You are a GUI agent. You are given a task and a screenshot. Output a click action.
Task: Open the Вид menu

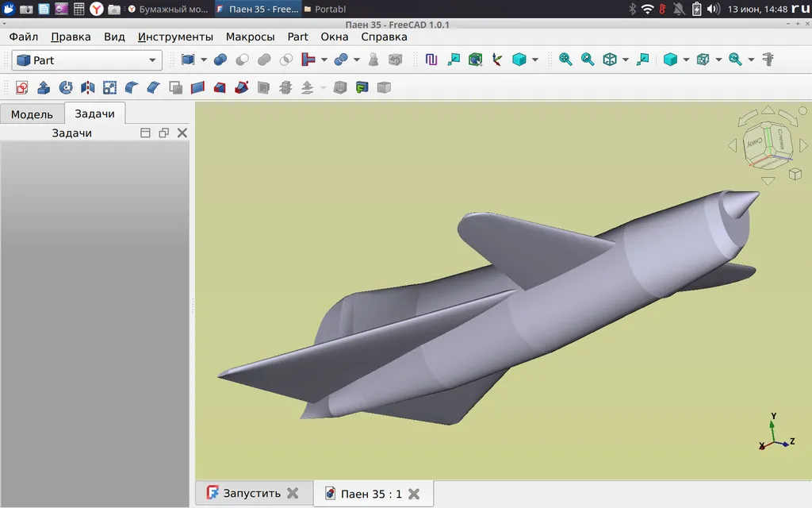click(x=114, y=37)
